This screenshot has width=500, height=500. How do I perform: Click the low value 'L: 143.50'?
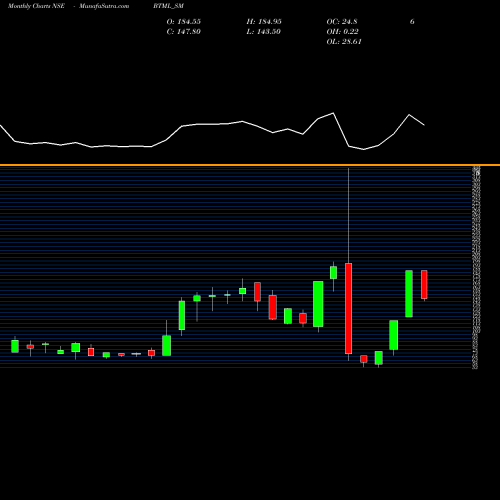(x=264, y=32)
